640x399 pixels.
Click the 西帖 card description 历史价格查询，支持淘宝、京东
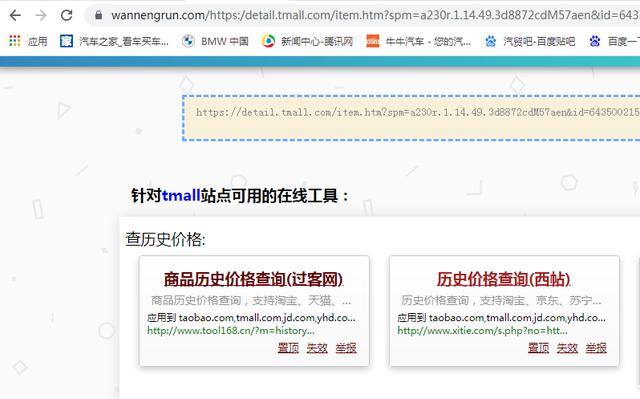coord(501,301)
